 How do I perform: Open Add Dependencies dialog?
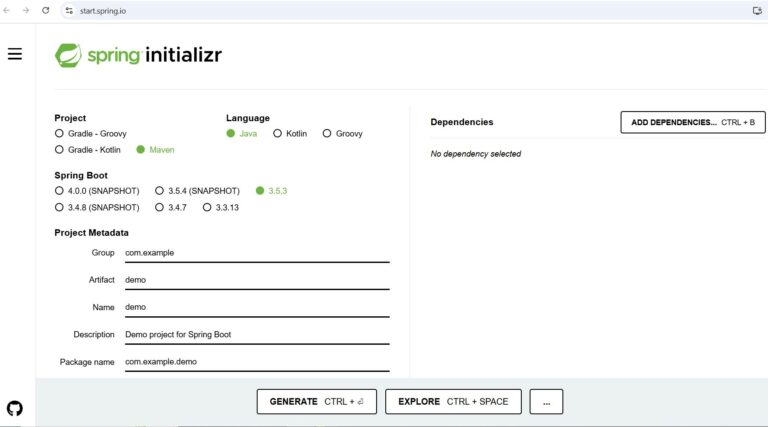692,122
